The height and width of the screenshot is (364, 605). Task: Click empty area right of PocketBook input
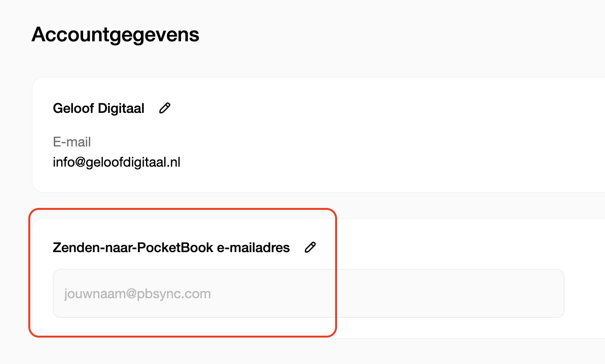pos(584,293)
